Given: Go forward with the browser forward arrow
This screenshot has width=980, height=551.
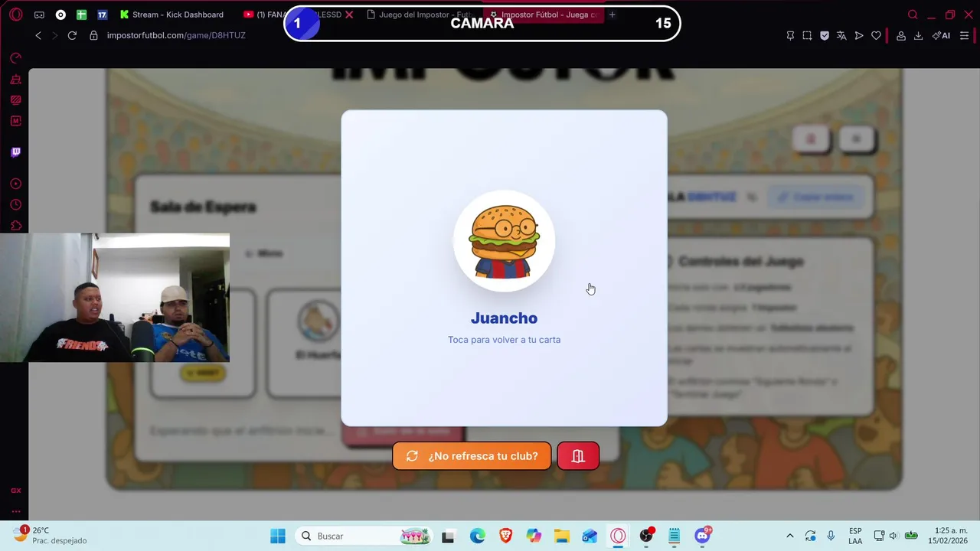Looking at the screenshot, I should pos(54,35).
